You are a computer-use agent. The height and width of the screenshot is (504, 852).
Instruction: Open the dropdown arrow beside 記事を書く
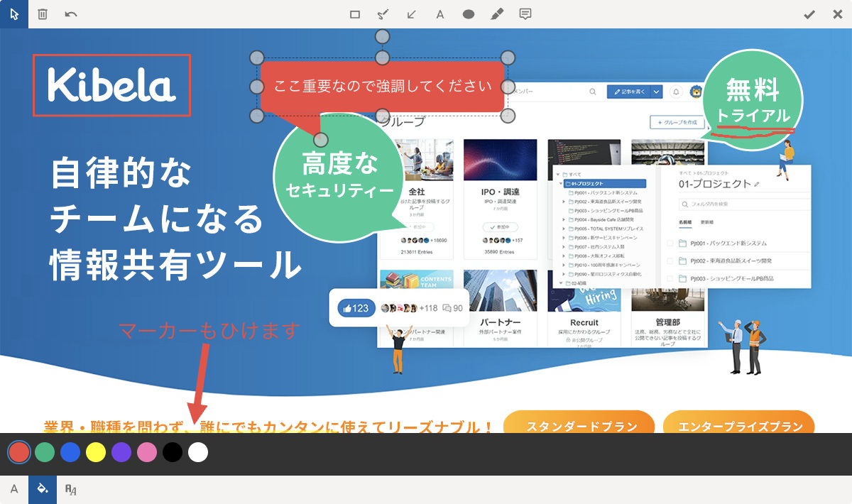[657, 92]
